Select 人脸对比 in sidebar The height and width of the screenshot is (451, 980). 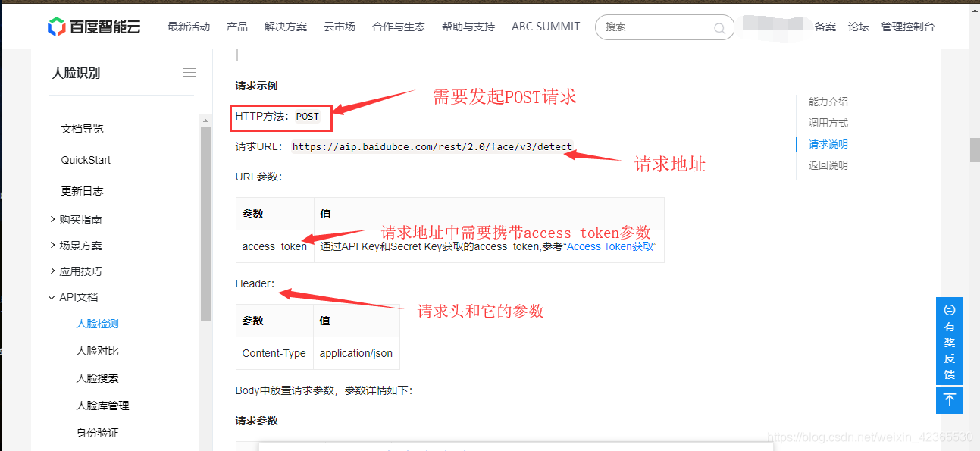98,351
